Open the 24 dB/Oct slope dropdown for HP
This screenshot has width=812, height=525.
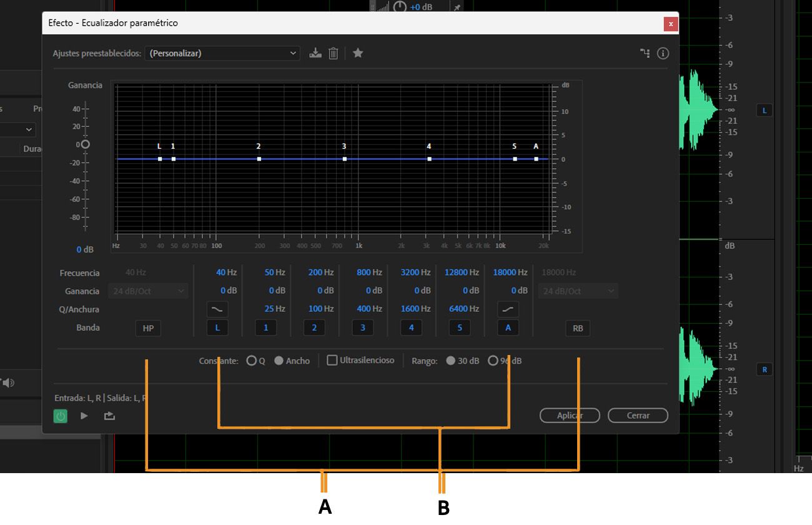point(148,291)
